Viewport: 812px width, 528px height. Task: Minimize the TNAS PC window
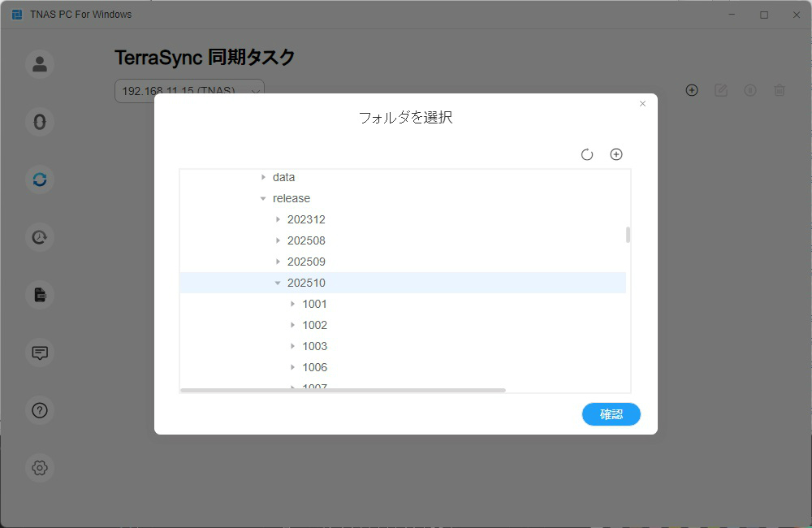pyautogui.click(x=732, y=15)
